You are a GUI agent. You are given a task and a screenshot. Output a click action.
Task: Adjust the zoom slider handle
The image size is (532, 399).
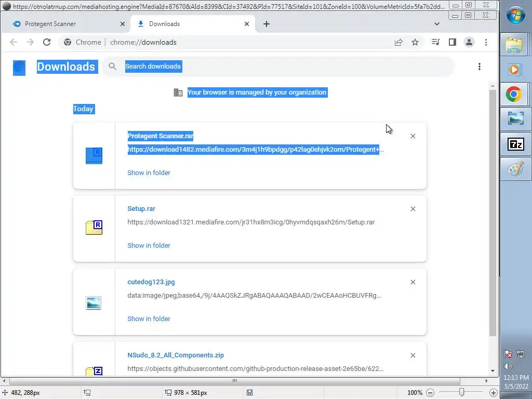pos(461,392)
